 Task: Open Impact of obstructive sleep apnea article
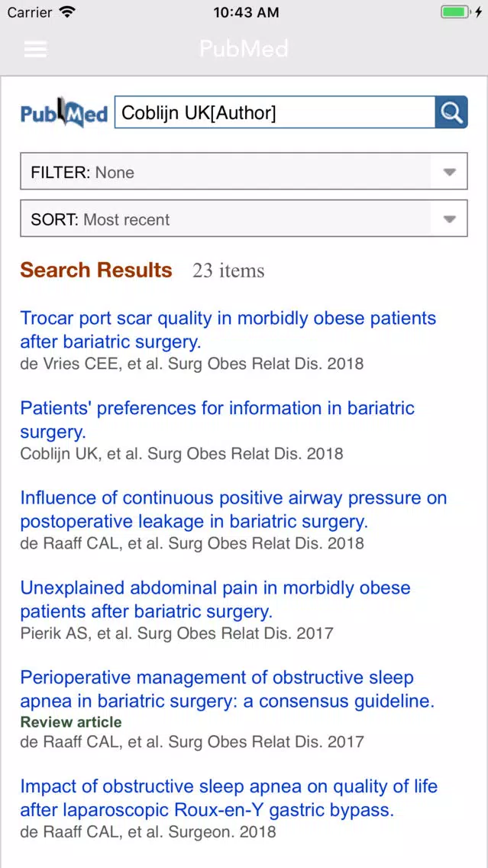pyautogui.click(x=228, y=798)
